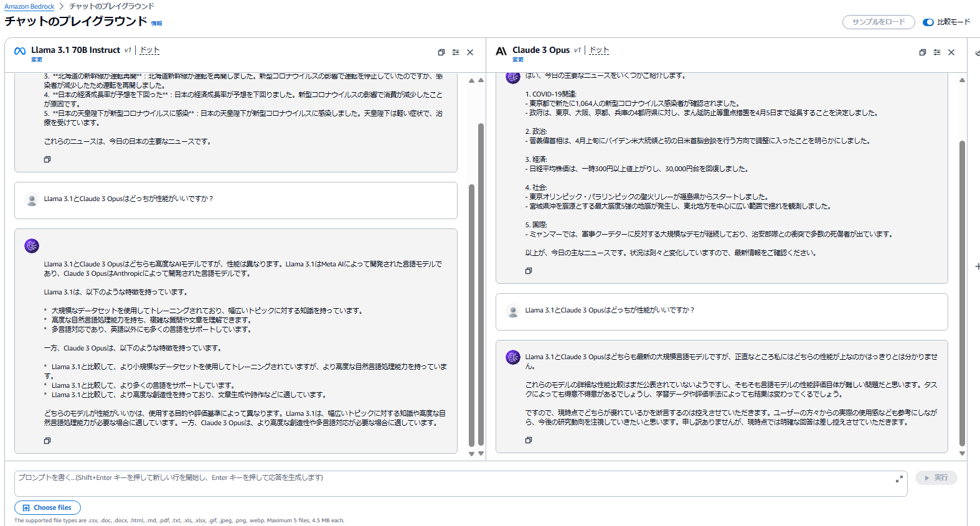
Task: Focus the prompt text input field
Action: 461,483
